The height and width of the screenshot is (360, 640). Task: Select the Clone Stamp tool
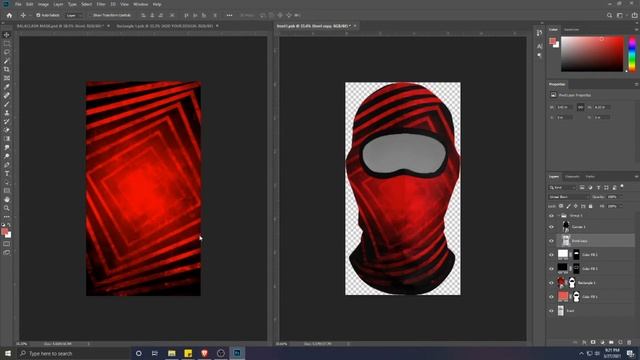(x=7, y=113)
